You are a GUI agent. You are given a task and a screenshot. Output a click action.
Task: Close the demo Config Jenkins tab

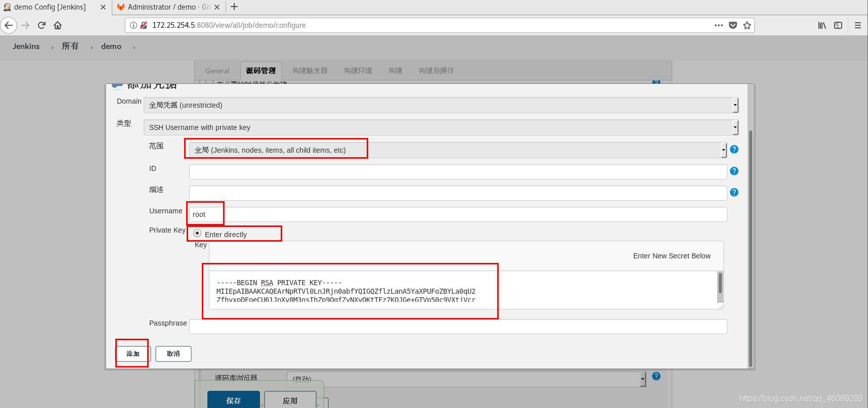pyautogui.click(x=103, y=7)
